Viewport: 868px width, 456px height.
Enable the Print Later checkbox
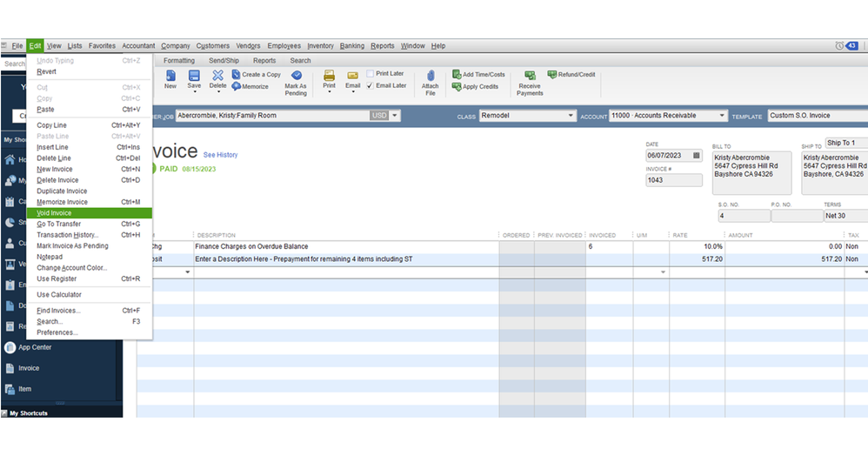[x=371, y=74]
